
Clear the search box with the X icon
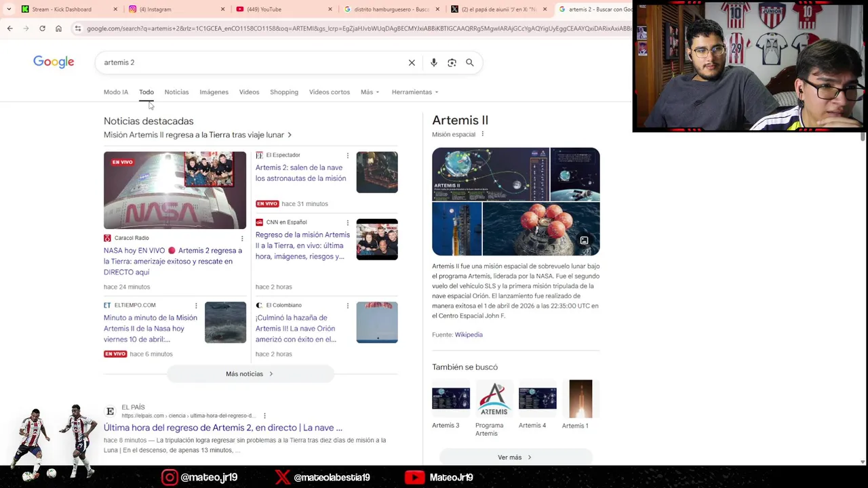coord(412,62)
